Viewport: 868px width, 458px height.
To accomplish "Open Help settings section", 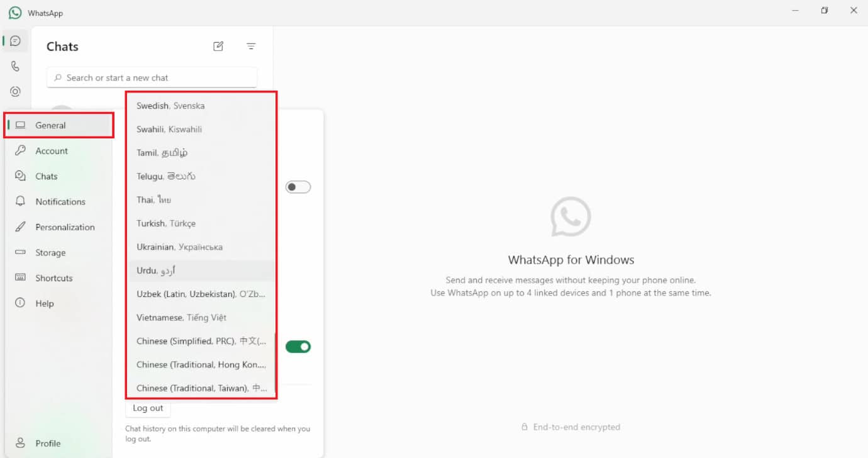I will [59, 303].
